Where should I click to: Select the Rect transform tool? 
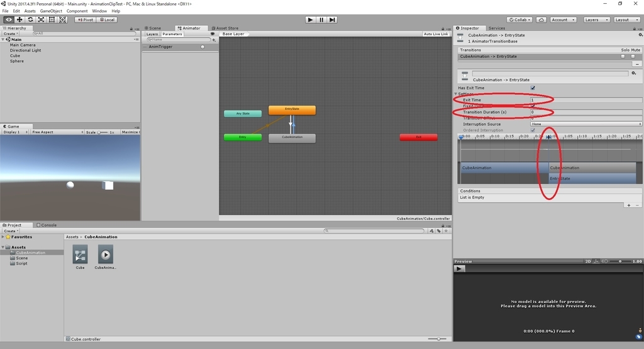(x=52, y=19)
